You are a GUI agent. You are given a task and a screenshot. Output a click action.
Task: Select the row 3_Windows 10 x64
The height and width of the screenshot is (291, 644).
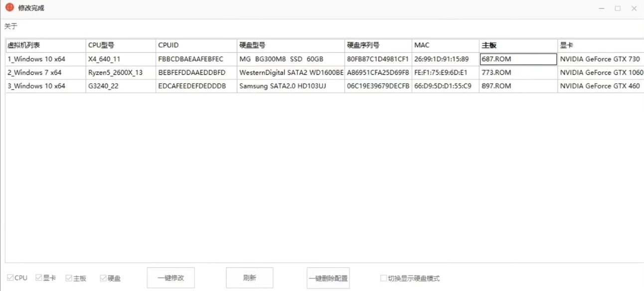coord(45,86)
